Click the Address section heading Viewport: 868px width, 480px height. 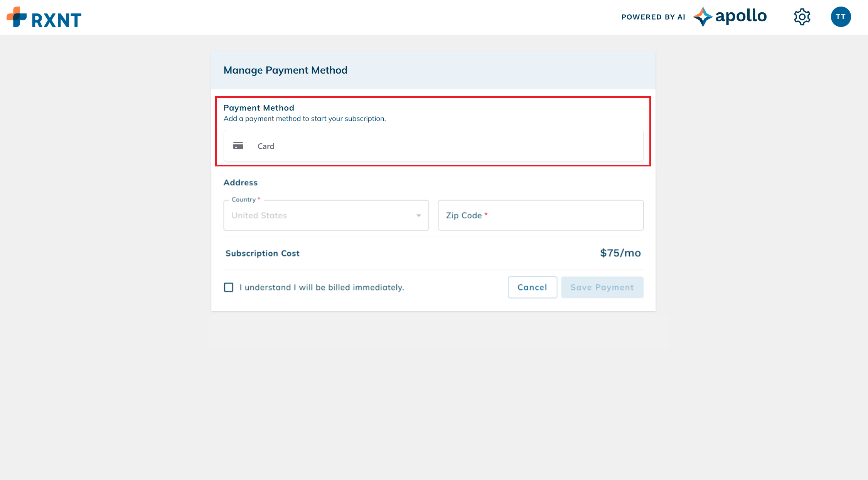pos(240,183)
